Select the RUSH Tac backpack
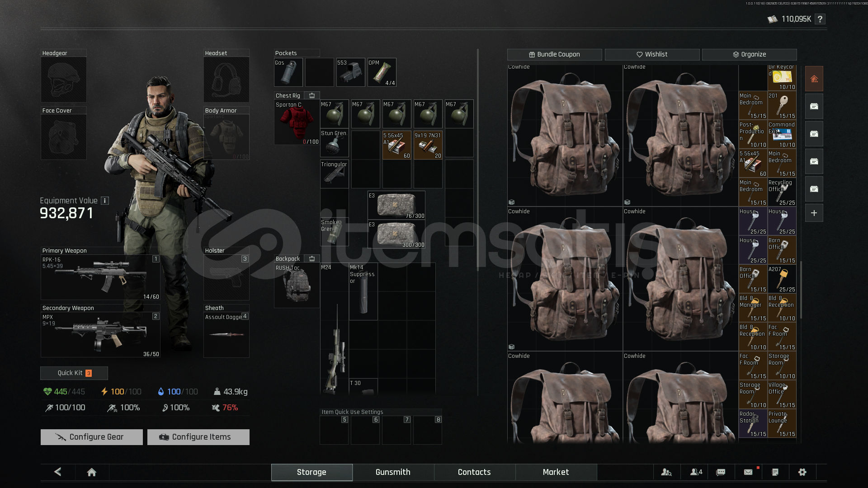This screenshot has height=488, width=868. (x=297, y=286)
